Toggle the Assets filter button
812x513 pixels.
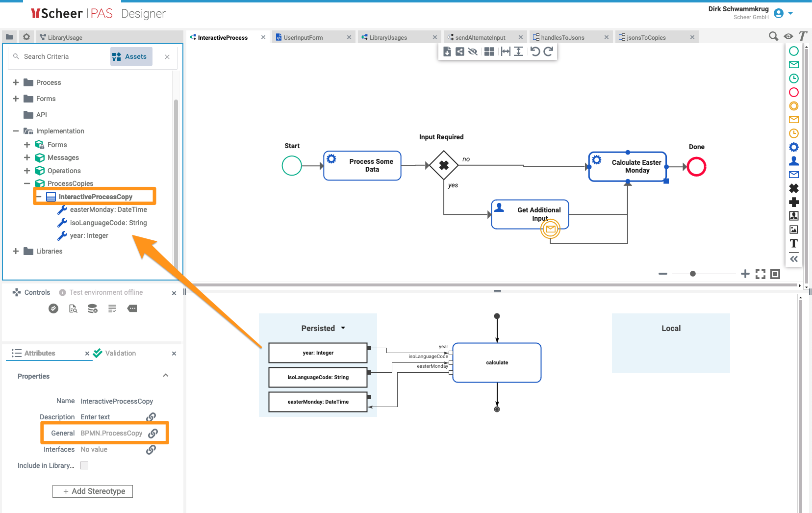pos(130,56)
